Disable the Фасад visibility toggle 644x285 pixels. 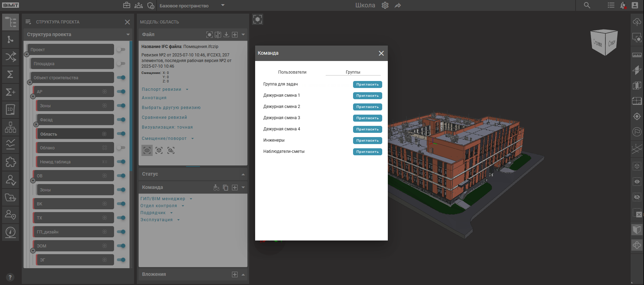click(121, 120)
